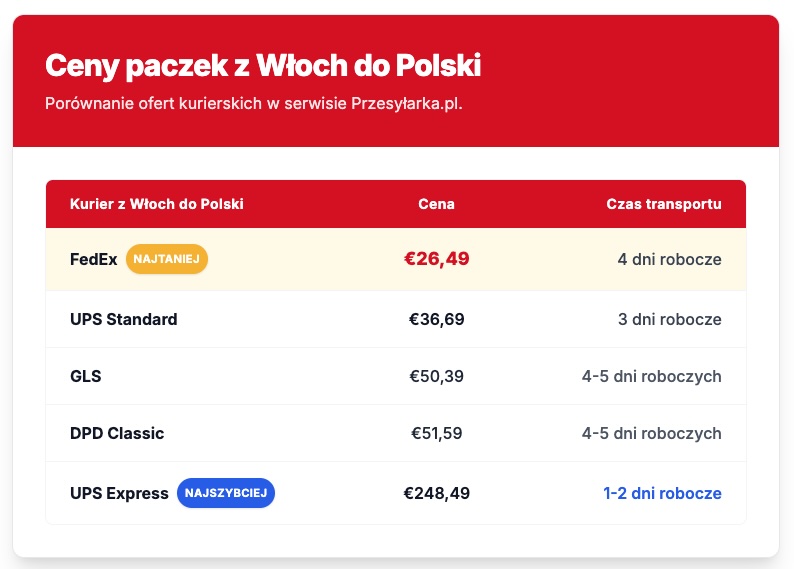
Task: Click the Czas transportu column header
Action: pyautogui.click(x=664, y=204)
